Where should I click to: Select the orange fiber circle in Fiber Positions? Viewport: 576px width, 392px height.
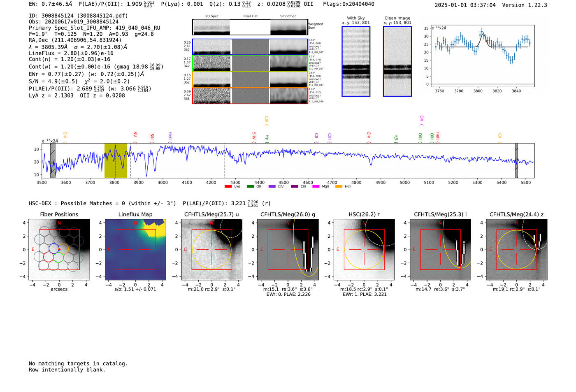63,249
